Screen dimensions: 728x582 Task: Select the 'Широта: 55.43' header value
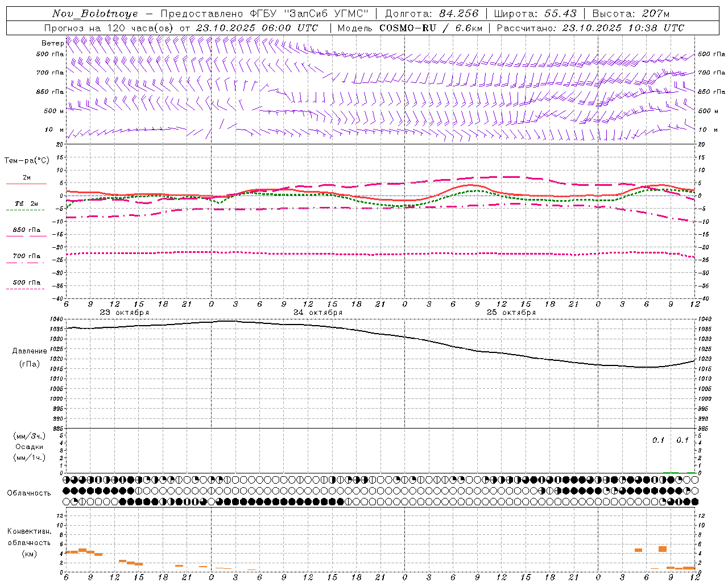pos(535,14)
